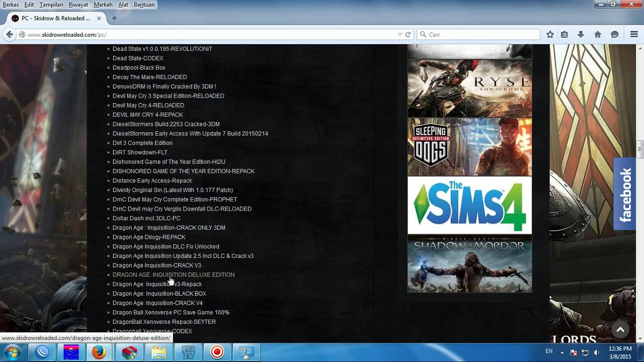
Task: Show bookmarks list icon in toolbar
Action: (565, 35)
